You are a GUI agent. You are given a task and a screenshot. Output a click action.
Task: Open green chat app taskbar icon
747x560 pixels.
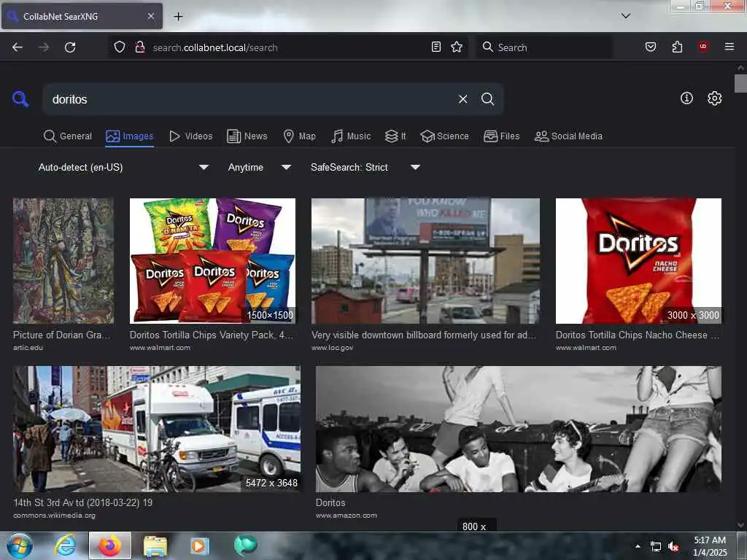tap(246, 545)
